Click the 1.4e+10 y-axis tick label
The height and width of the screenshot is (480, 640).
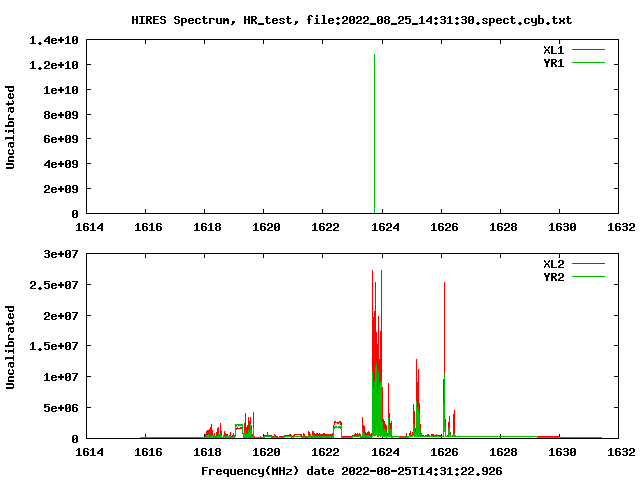(54, 40)
